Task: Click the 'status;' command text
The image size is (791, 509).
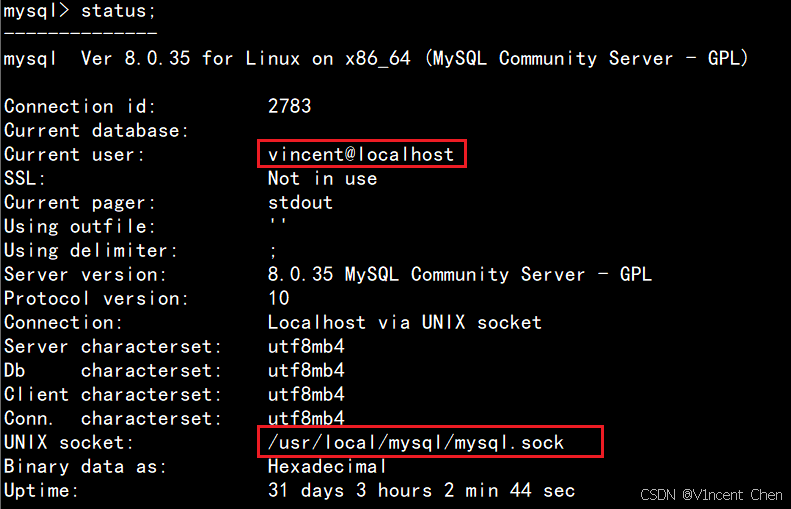Action: pyautogui.click(x=119, y=11)
